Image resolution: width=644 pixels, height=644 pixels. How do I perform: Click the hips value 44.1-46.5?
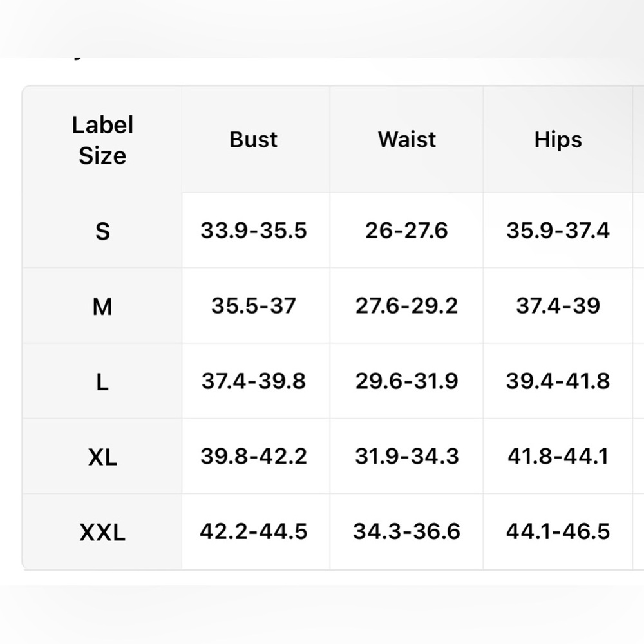tap(558, 531)
